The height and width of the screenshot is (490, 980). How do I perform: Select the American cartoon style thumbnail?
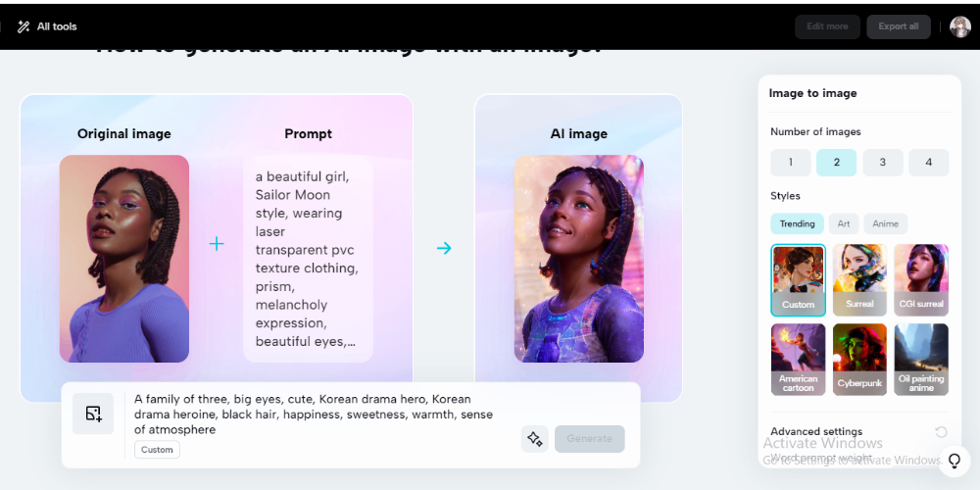click(798, 360)
